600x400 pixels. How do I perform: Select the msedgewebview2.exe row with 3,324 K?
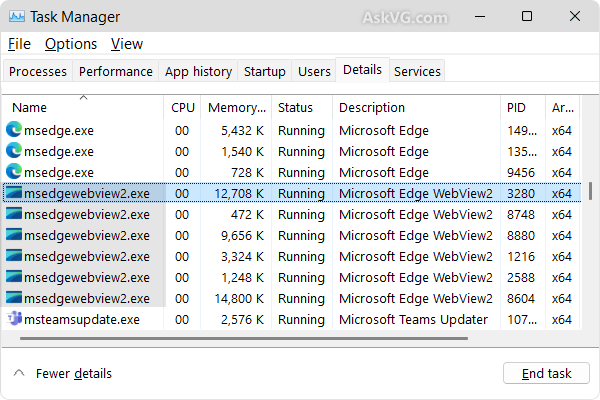[292, 256]
